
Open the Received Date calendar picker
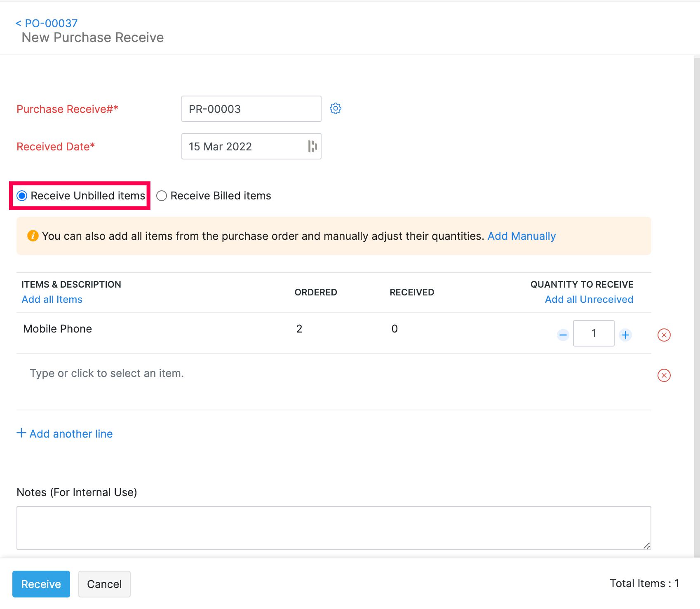[x=313, y=146]
